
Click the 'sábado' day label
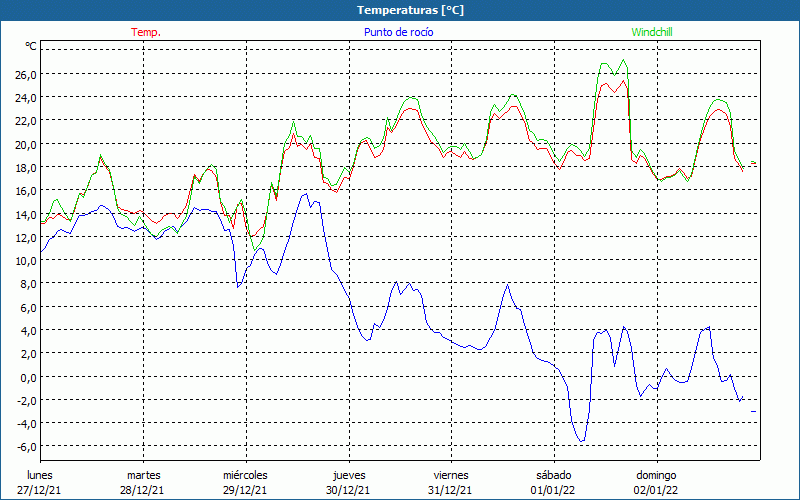coord(554,475)
